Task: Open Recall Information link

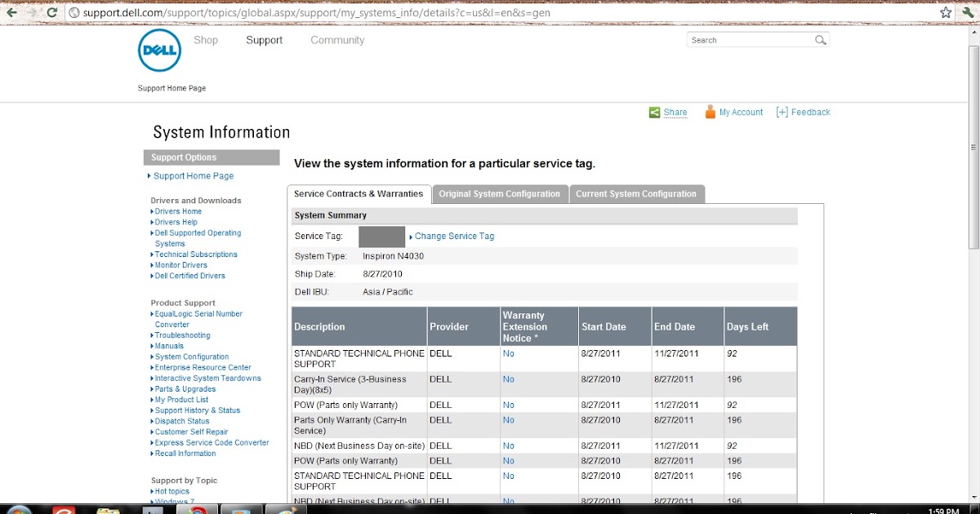Action: tap(185, 453)
